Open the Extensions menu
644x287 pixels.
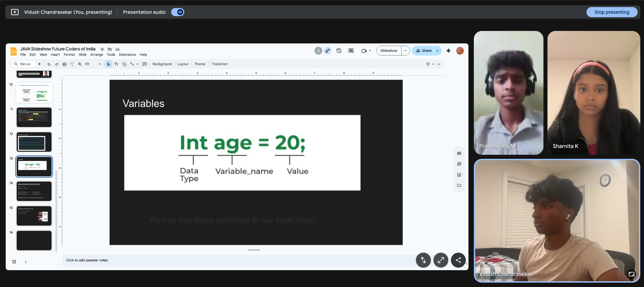[x=127, y=55]
